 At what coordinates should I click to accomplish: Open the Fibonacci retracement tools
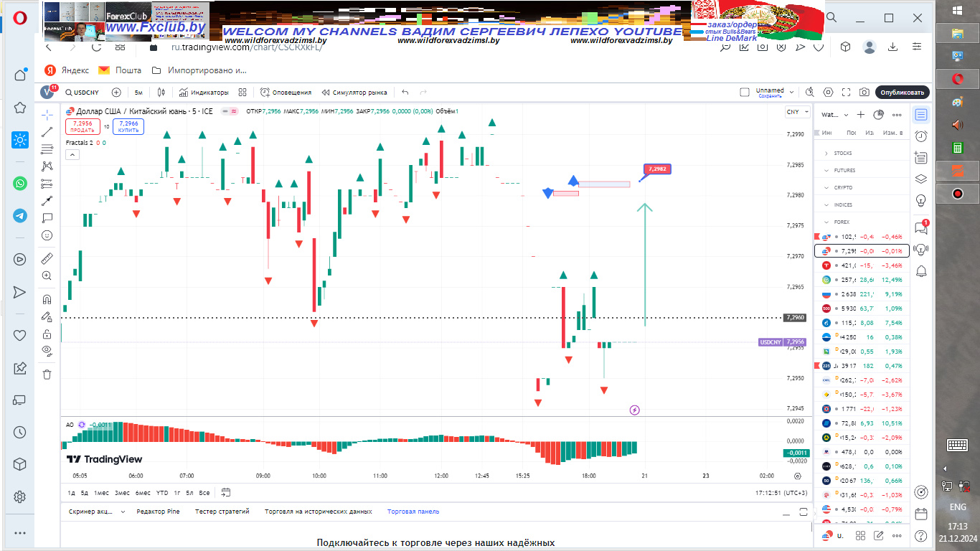point(47,149)
